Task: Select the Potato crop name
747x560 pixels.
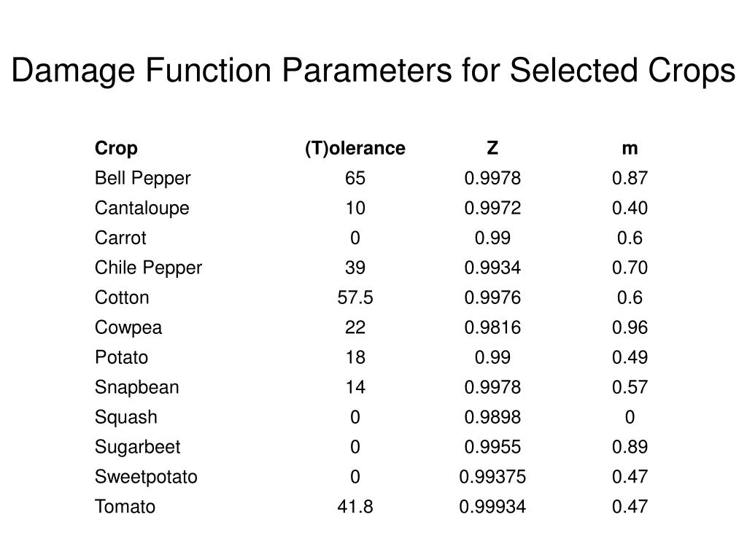Action: (x=122, y=357)
